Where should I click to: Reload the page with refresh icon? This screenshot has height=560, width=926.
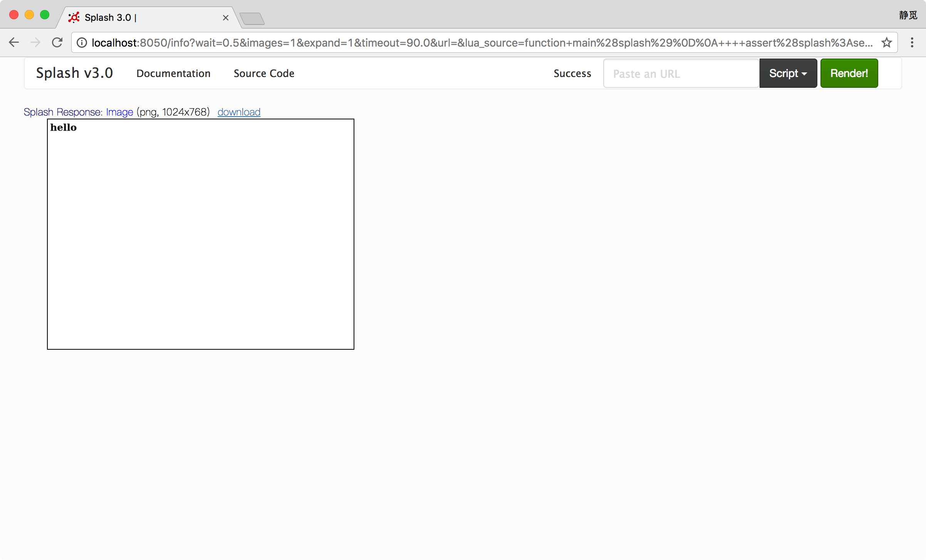(57, 42)
